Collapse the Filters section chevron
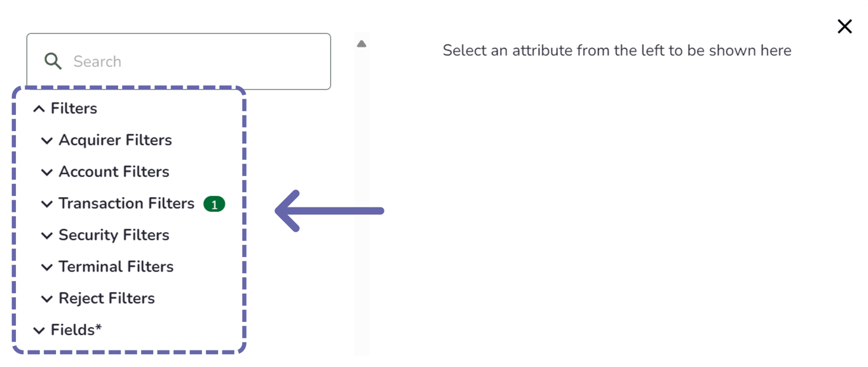The height and width of the screenshot is (367, 868). [x=39, y=109]
